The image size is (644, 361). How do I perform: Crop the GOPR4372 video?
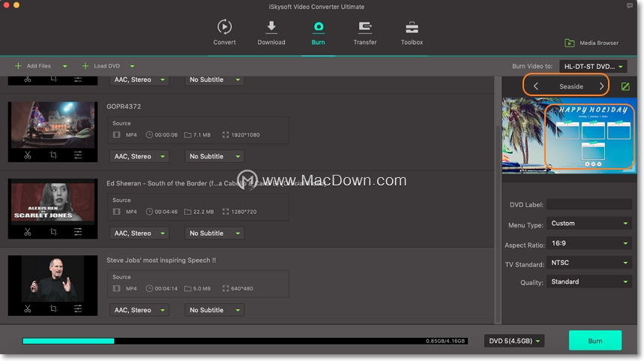tap(53, 155)
